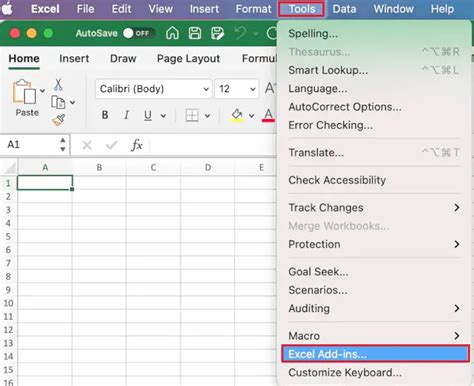Toggle Italic formatting
474x386 pixels.
pos(126,115)
